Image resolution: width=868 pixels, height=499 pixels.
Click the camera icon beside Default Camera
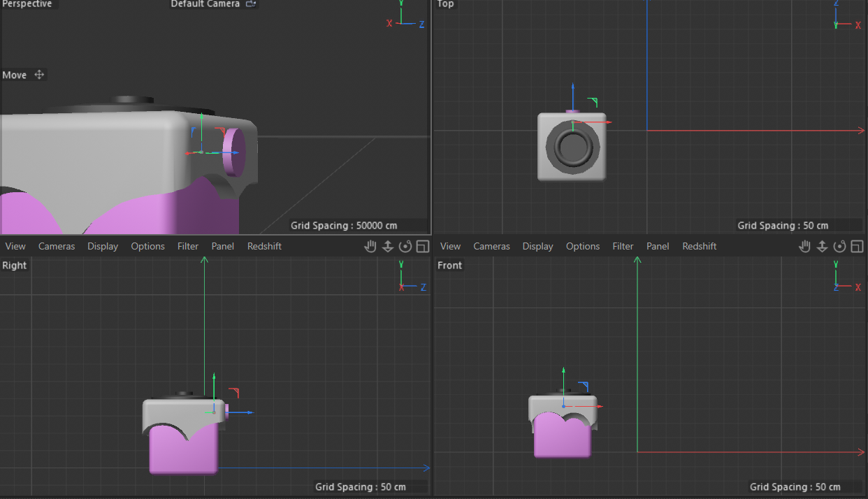(251, 3)
